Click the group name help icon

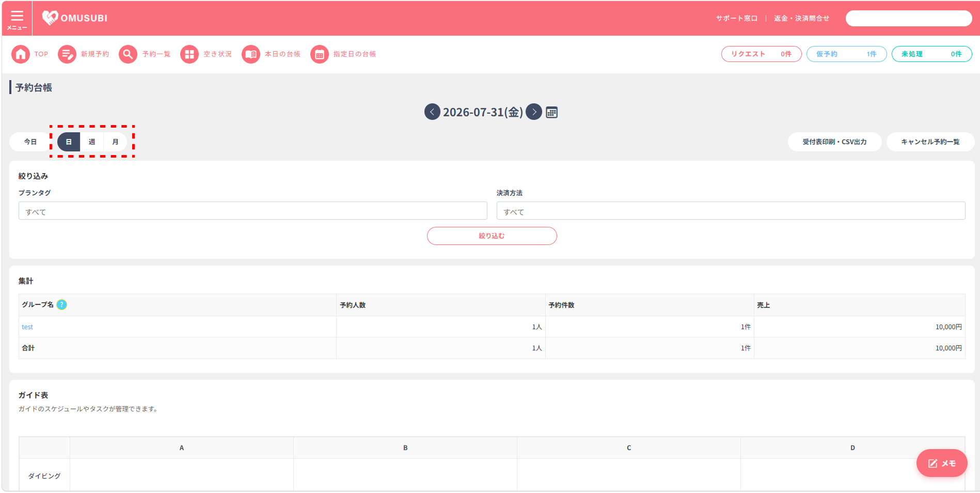[62, 304]
